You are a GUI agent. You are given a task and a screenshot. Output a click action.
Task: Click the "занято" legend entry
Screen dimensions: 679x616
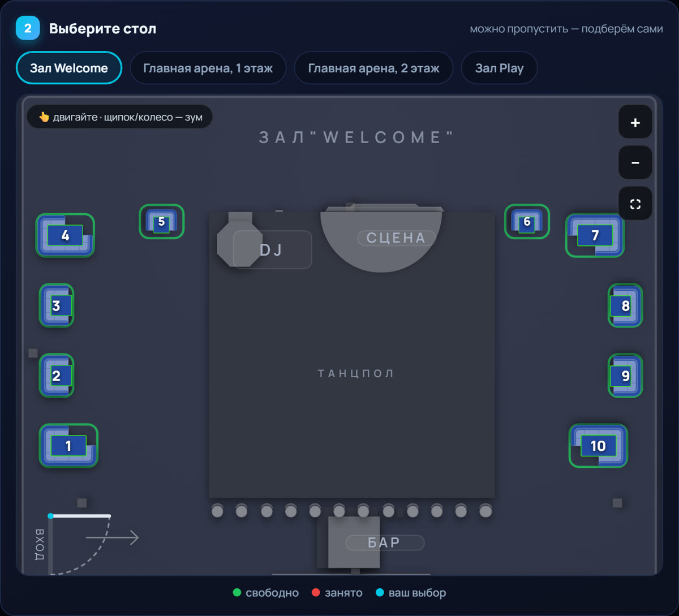coord(337,593)
